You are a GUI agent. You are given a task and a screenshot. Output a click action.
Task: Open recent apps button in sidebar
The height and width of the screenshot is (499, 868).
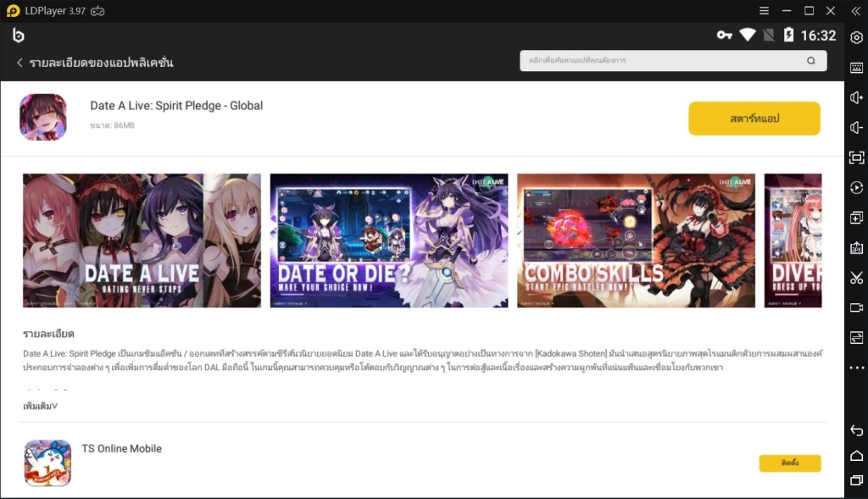pos(856,480)
